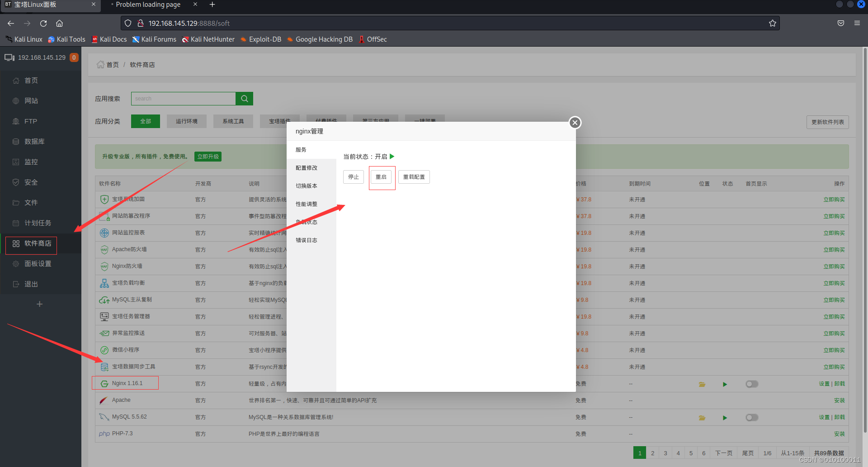Click the 重启 button to restart nginx
Screen dimensions: 868x467
(x=381, y=177)
